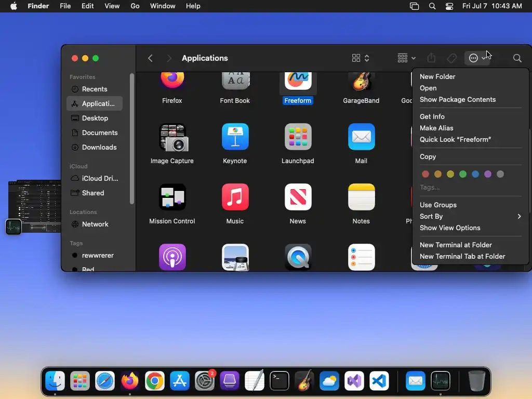The image size is (532, 399).
Task: Open iCloud Drive in the sidebar
Action: (x=95, y=179)
